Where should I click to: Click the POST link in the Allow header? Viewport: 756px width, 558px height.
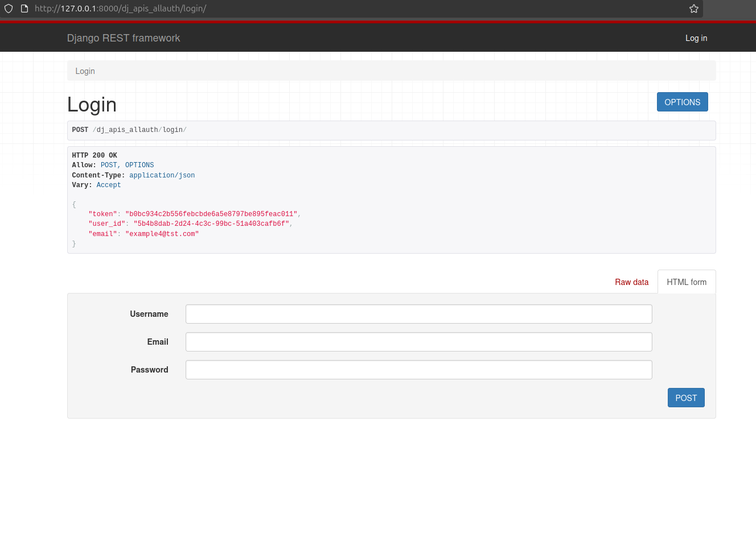click(x=109, y=165)
